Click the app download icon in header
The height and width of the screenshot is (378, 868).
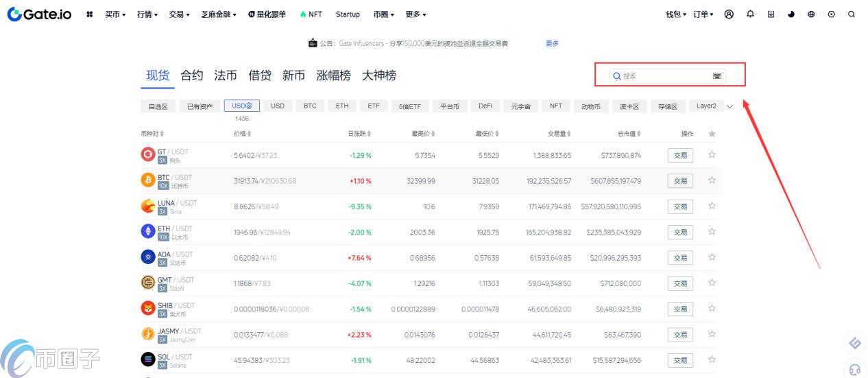tap(771, 14)
